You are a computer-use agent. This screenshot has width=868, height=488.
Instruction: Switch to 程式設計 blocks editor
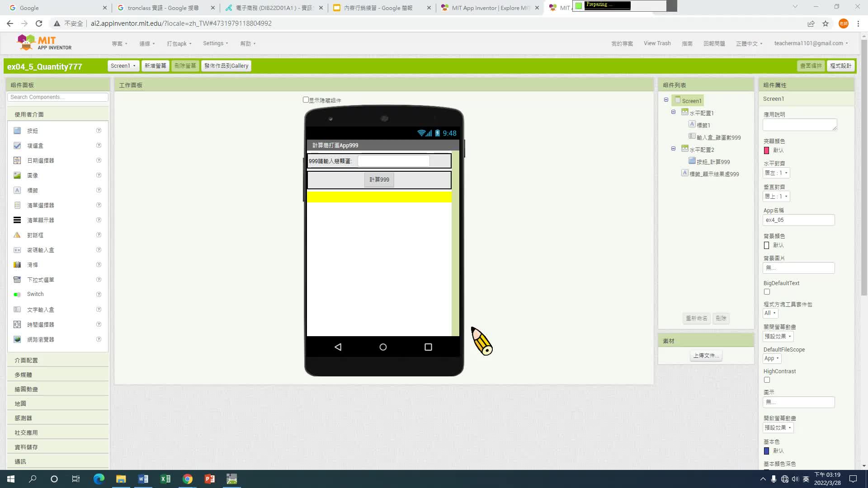(840, 66)
